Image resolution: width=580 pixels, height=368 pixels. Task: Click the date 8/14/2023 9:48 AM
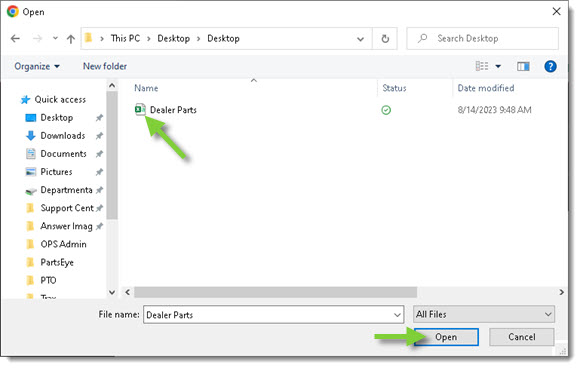(494, 110)
